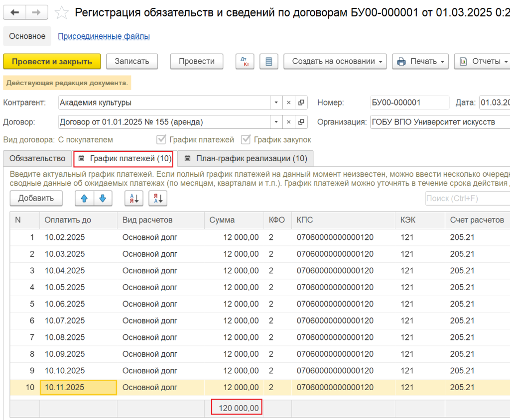510x420 pixels.
Task: Go forward with the right arrow button
Action: 36,12
